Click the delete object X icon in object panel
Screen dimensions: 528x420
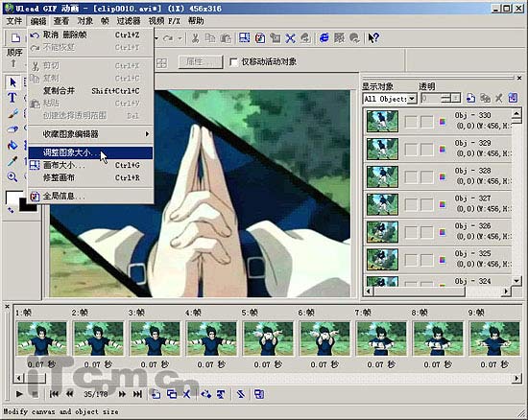(x=498, y=98)
